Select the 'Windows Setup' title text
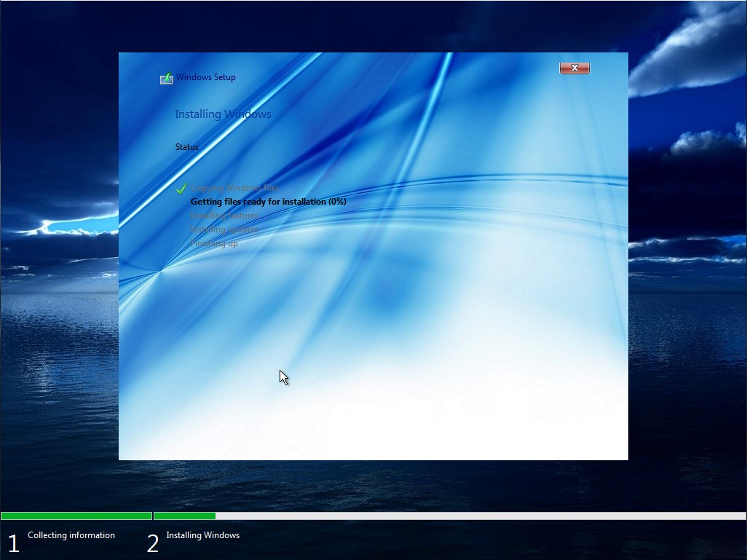This screenshot has width=747, height=560. (x=206, y=77)
